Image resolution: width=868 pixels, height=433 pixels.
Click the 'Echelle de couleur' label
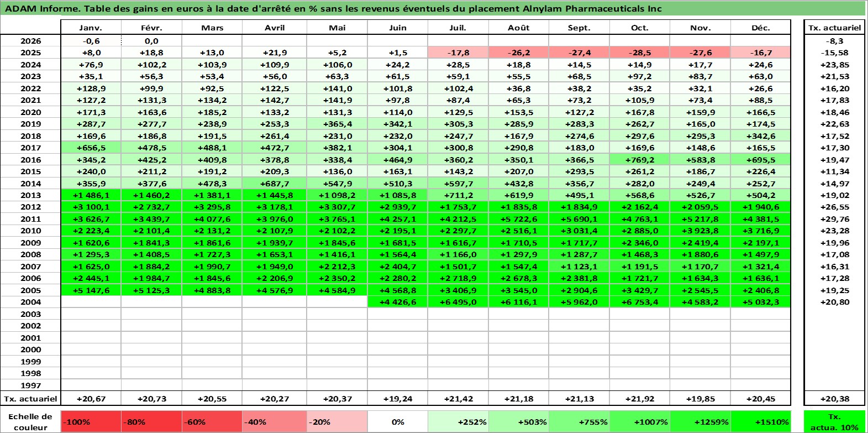pyautogui.click(x=30, y=421)
